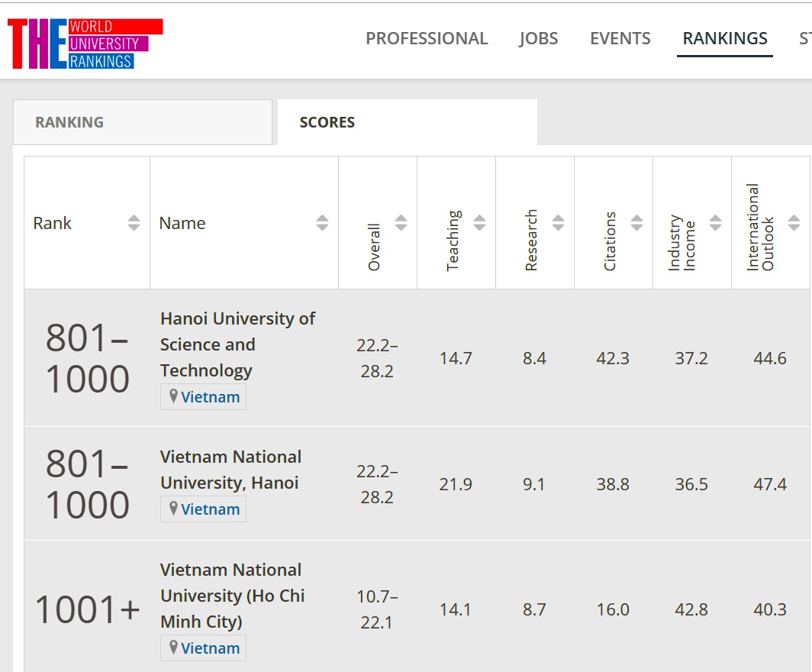Open the Jobs menu item
Screen dimensions: 812x672
pos(539,39)
